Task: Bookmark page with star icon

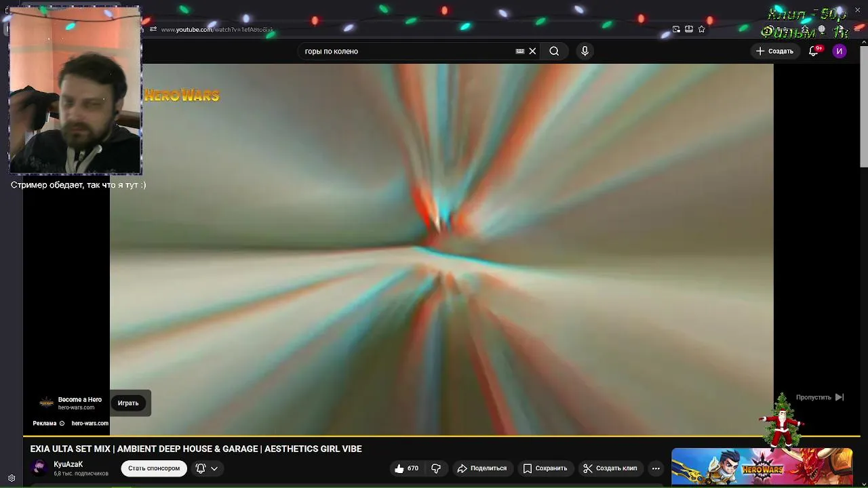Action: point(701,29)
